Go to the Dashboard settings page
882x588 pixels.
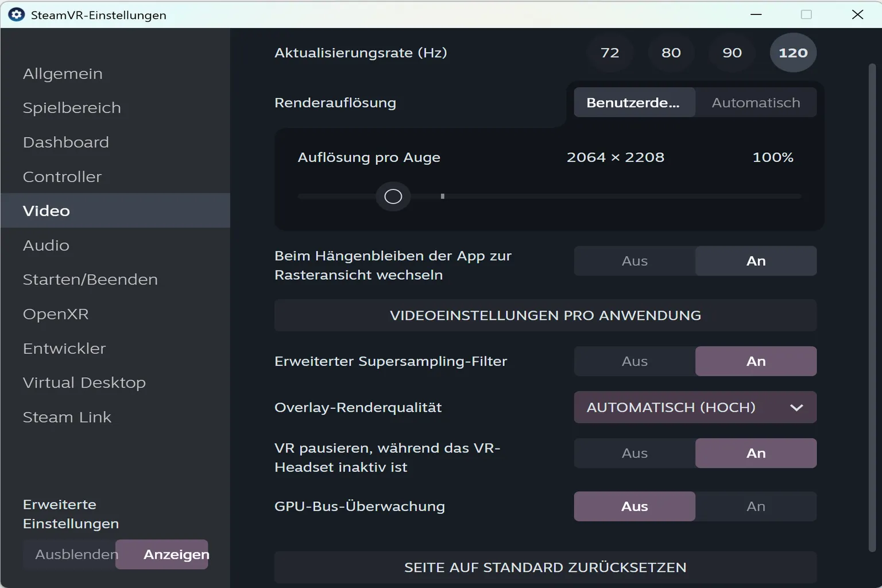(115, 142)
